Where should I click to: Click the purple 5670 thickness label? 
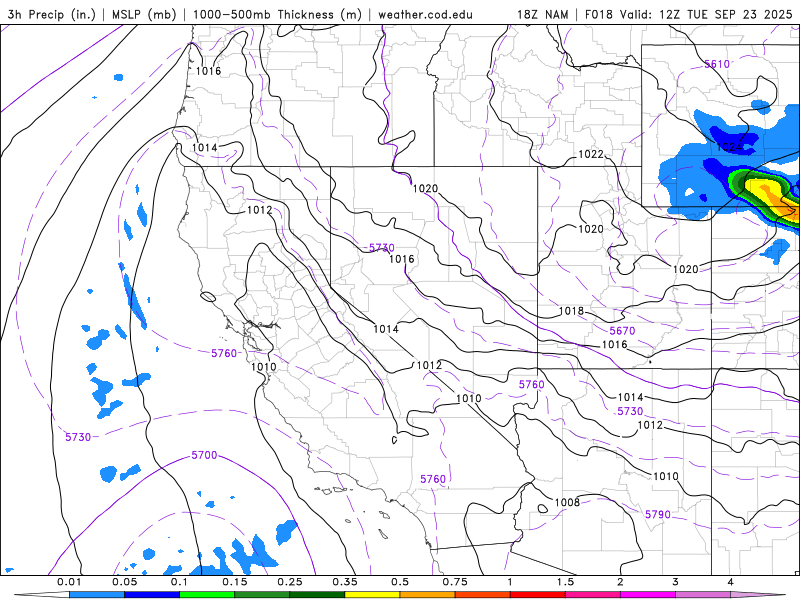coord(622,331)
